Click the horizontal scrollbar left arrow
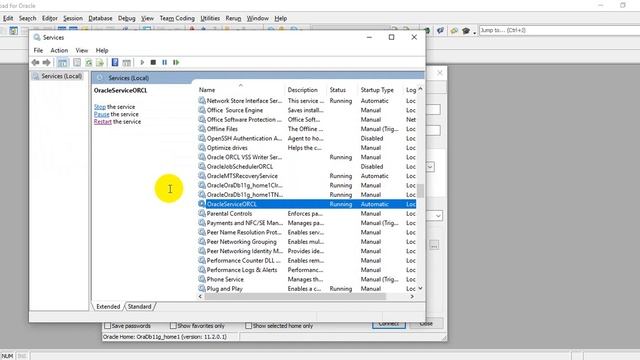This screenshot has width=640, height=360. click(x=200, y=297)
